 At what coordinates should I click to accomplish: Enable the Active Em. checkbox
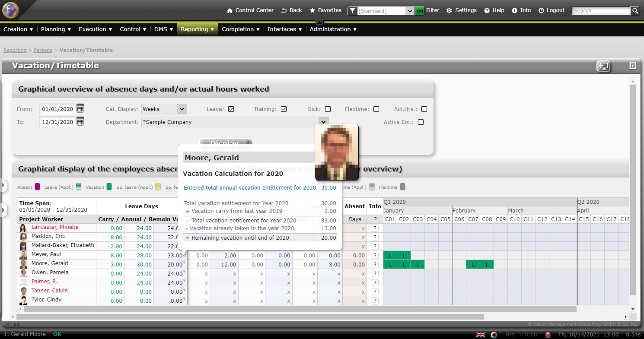click(421, 122)
